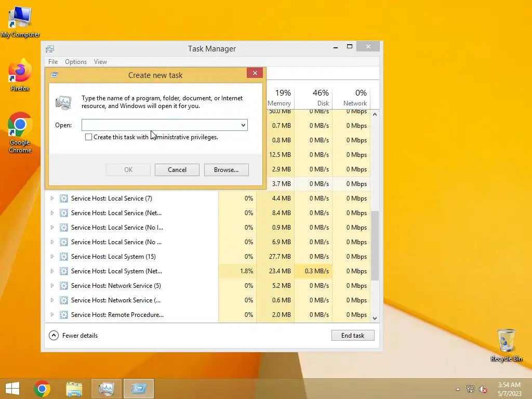The height and width of the screenshot is (399, 532).
Task: Enable administrative privileges checkbox
Action: coord(88,137)
